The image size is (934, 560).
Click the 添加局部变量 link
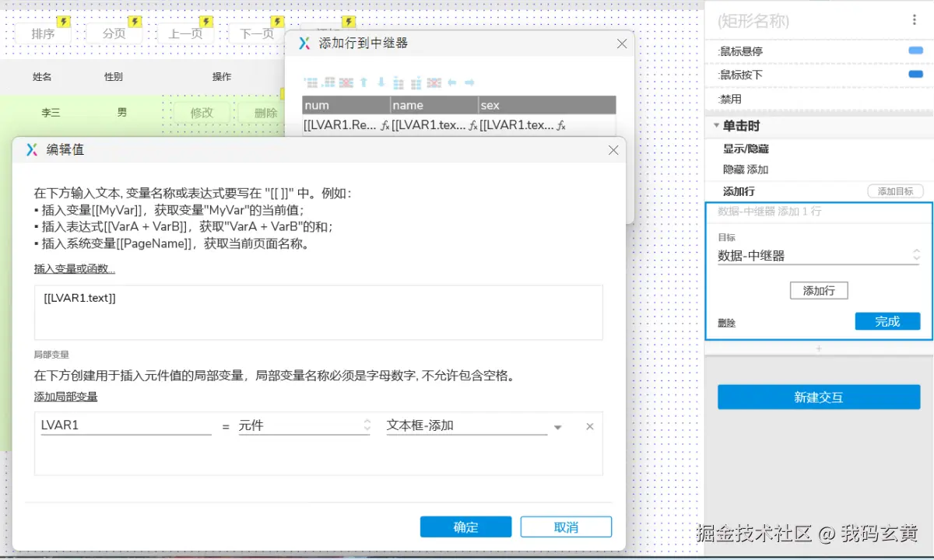tap(66, 397)
